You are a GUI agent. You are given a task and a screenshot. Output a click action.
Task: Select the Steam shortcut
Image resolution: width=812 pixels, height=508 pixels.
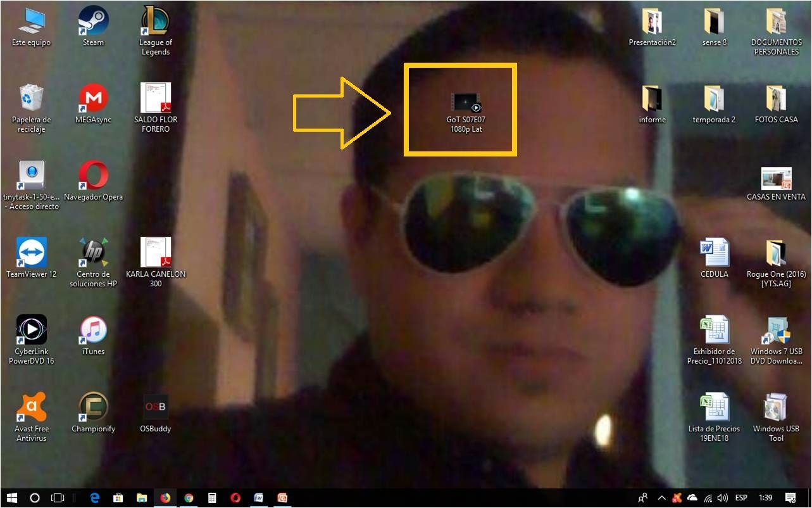(93, 27)
